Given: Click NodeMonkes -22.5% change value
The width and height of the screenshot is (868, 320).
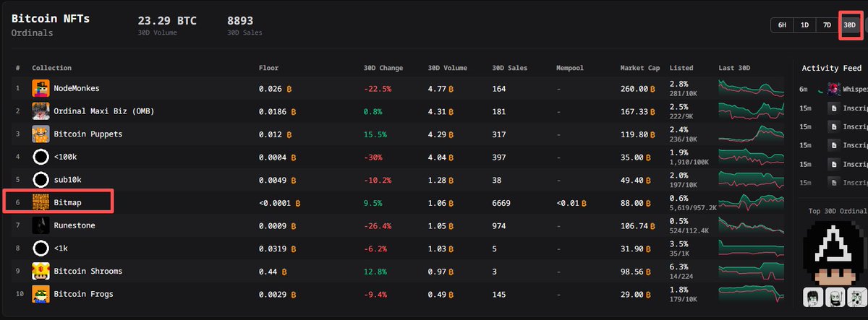Looking at the screenshot, I should [378, 89].
